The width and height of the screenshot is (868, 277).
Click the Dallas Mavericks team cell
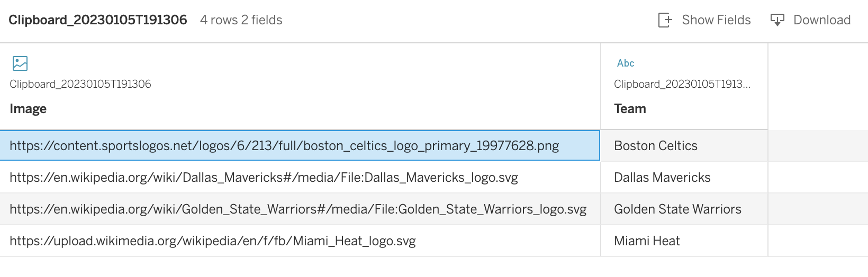pyautogui.click(x=662, y=178)
